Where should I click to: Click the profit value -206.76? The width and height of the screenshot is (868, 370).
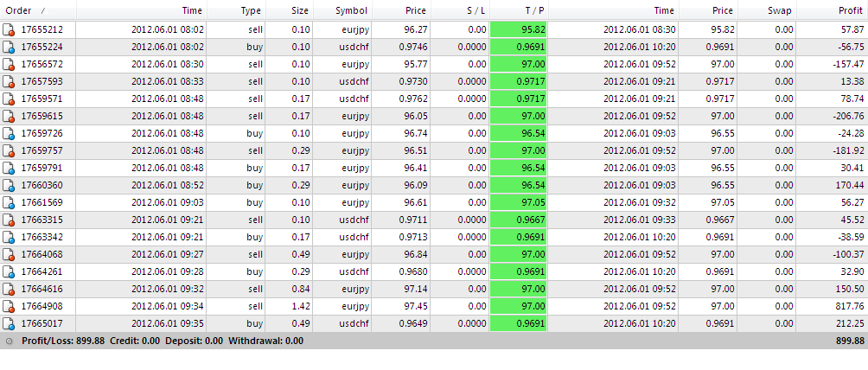[x=848, y=117]
